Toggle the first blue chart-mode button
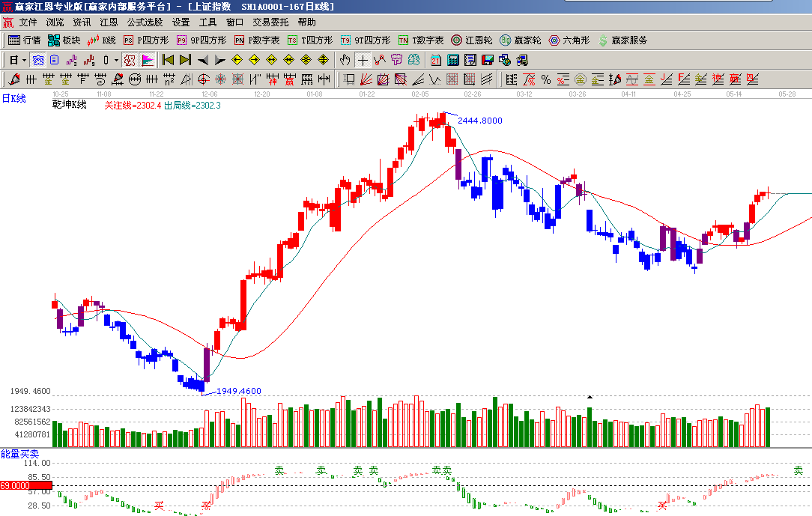 pyautogui.click(x=37, y=60)
